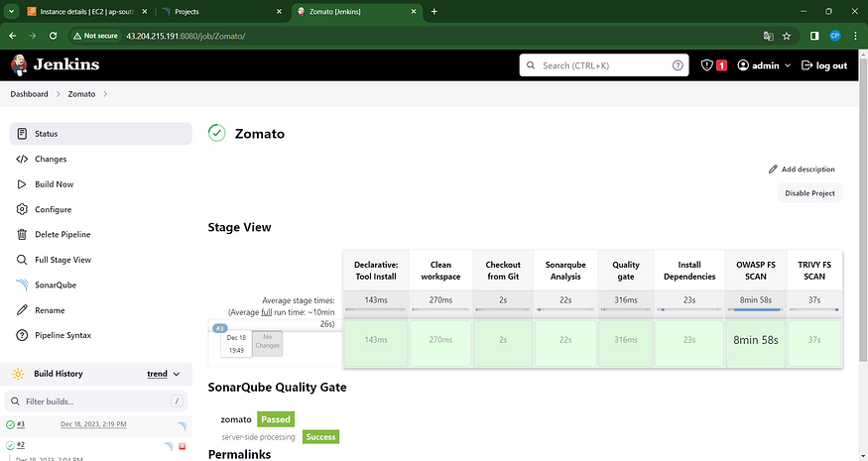This screenshot has width=868, height=461.
Task: Bookmark page with the star icon
Action: (787, 36)
